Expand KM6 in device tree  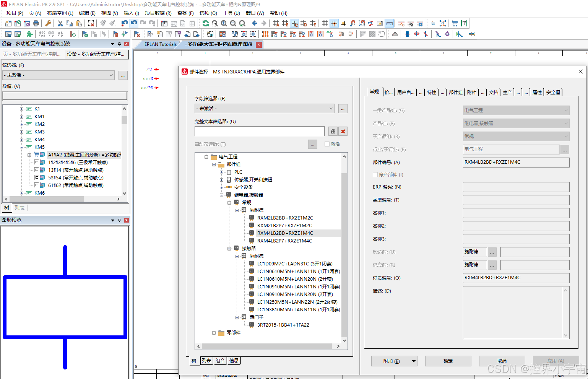coord(21,193)
